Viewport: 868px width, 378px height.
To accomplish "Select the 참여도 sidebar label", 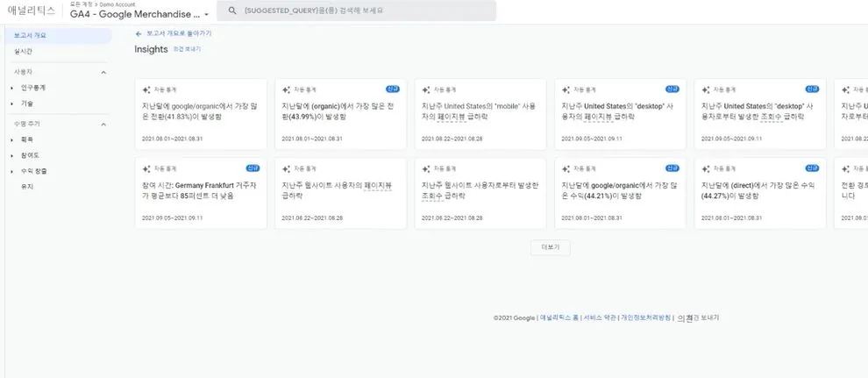I will 30,155.
